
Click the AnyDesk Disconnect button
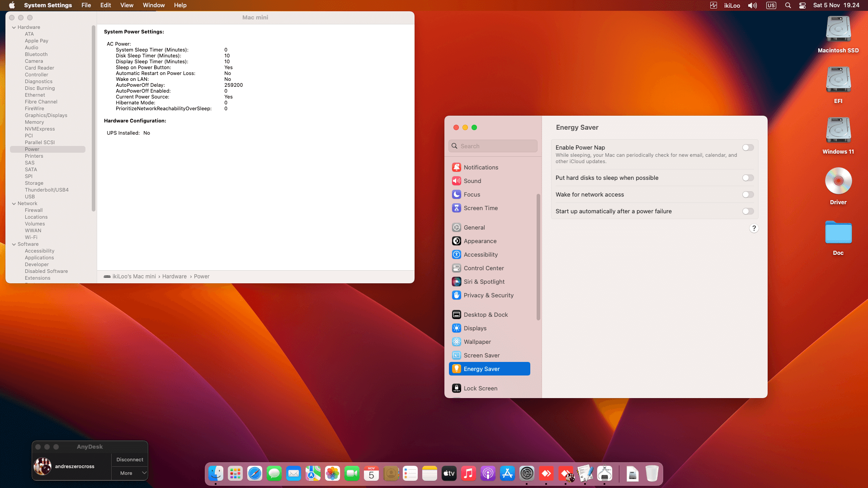130,460
